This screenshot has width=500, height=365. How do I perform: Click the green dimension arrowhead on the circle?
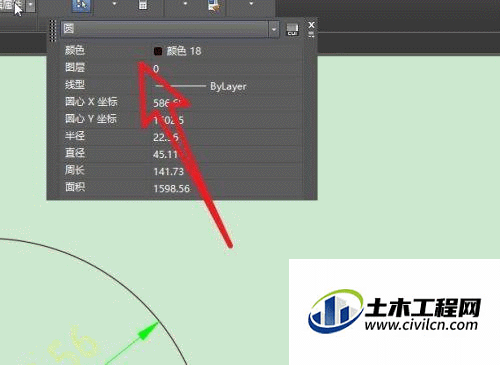point(149,331)
